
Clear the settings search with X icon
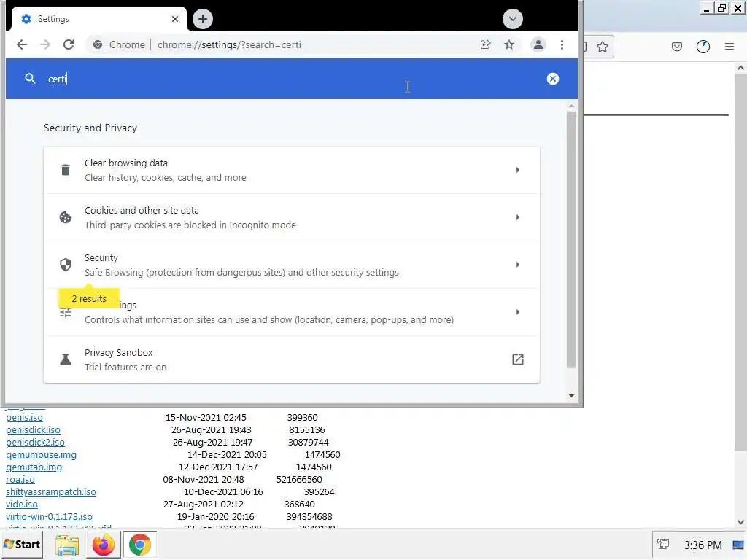[x=553, y=79]
